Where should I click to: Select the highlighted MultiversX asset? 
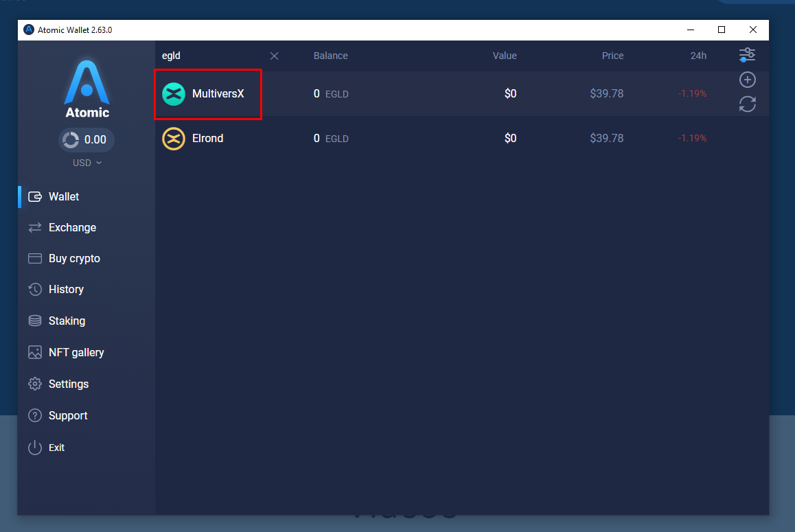(x=208, y=93)
